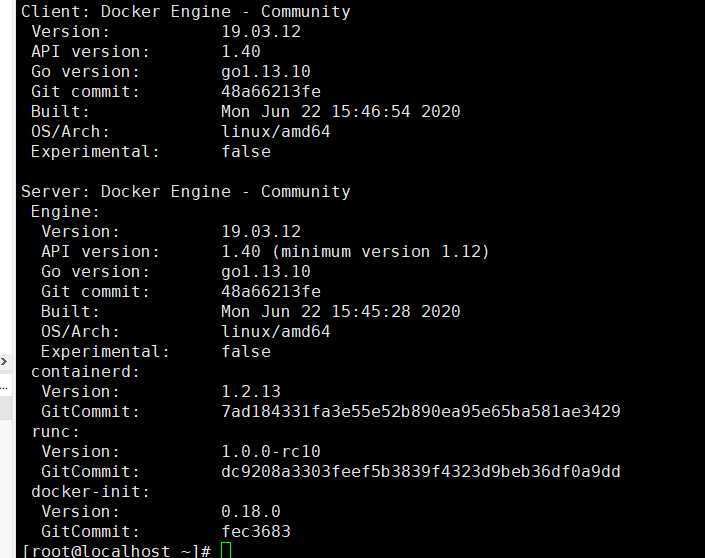The height and width of the screenshot is (558, 705).
Task: Click the docker-init GitCommit value fec3683
Action: pyautogui.click(x=256, y=531)
